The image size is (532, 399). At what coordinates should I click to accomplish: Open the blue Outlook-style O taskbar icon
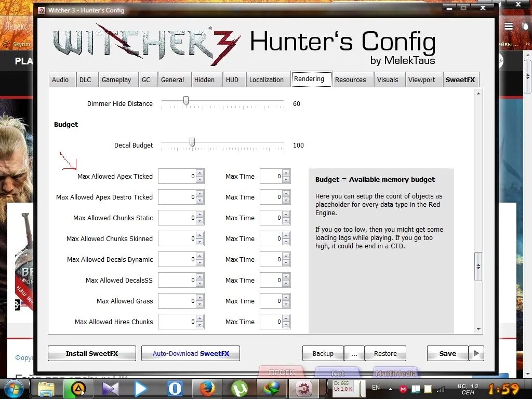coord(175,389)
